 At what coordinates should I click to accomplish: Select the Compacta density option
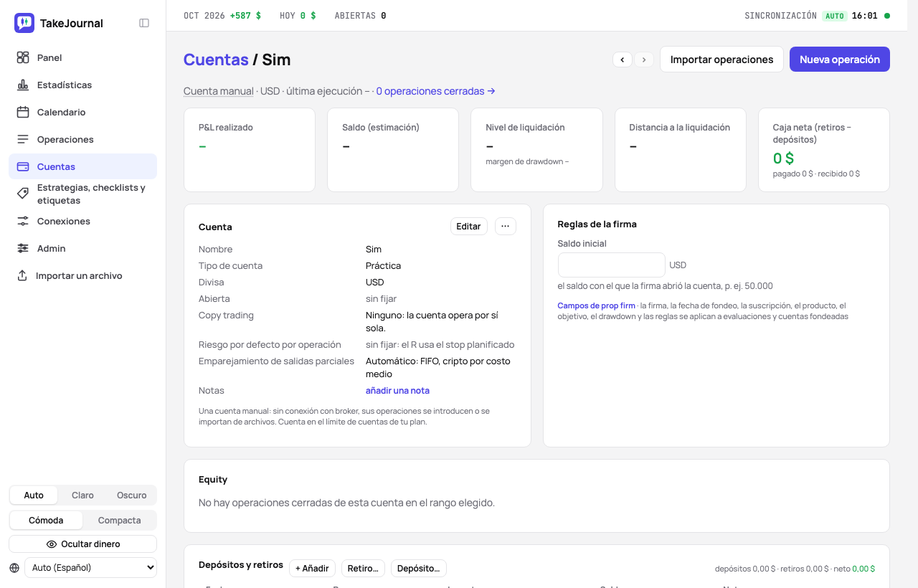119,521
